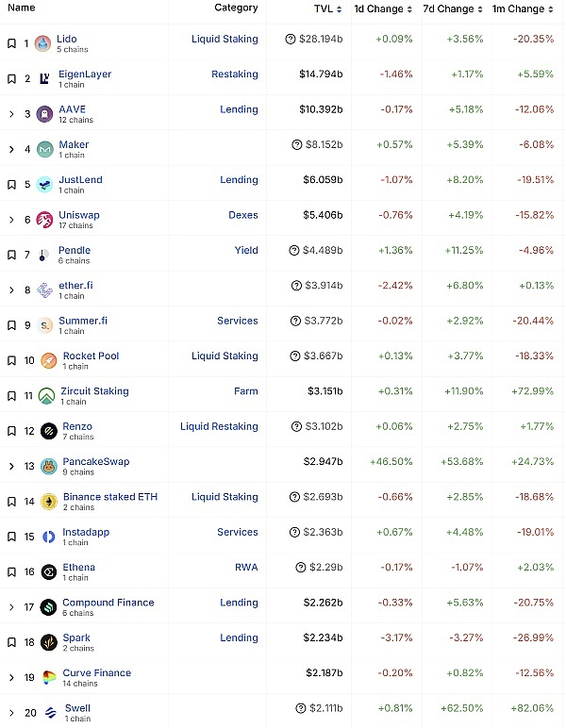Toggle the bookmark for Pendle

coord(11,255)
